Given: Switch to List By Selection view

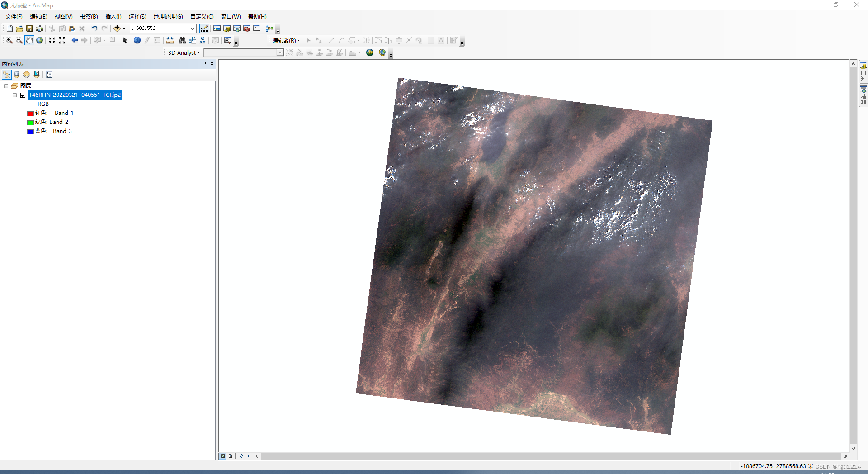Looking at the screenshot, I should 37,75.
